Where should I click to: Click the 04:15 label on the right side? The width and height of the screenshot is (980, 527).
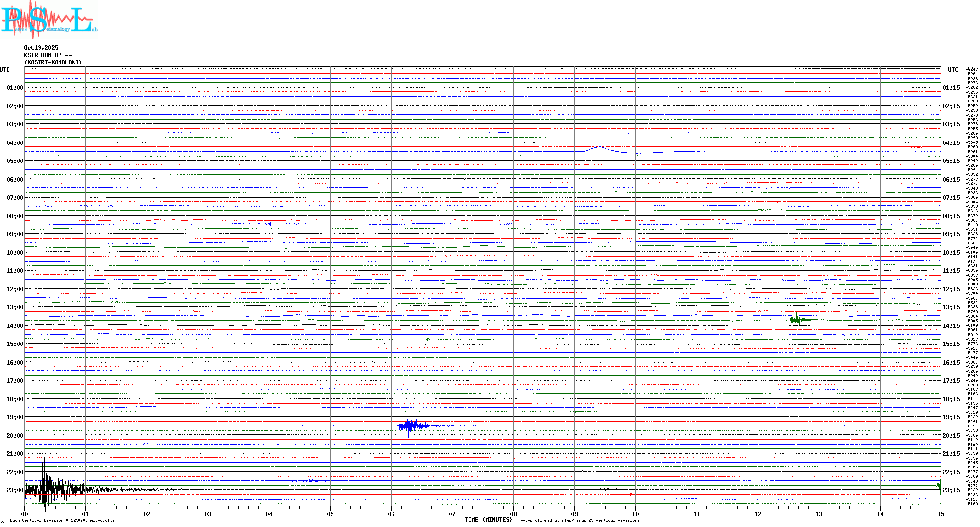[x=951, y=143]
